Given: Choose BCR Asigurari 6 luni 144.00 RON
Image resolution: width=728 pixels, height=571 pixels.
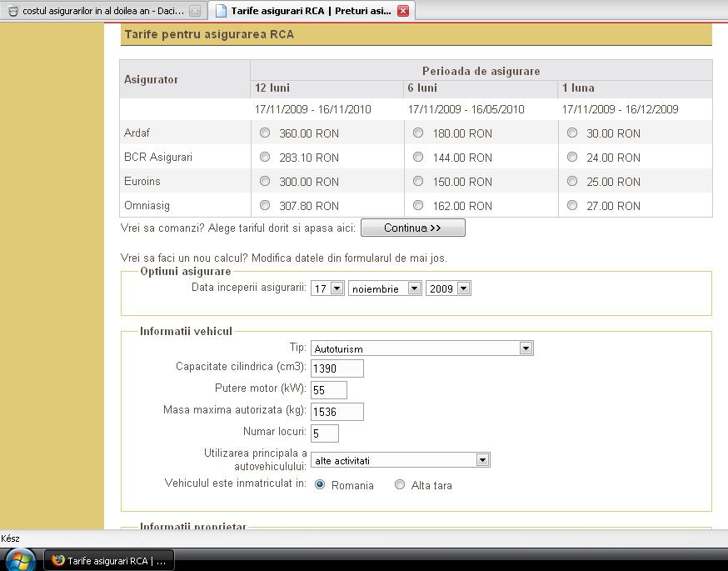Looking at the screenshot, I should (418, 157).
